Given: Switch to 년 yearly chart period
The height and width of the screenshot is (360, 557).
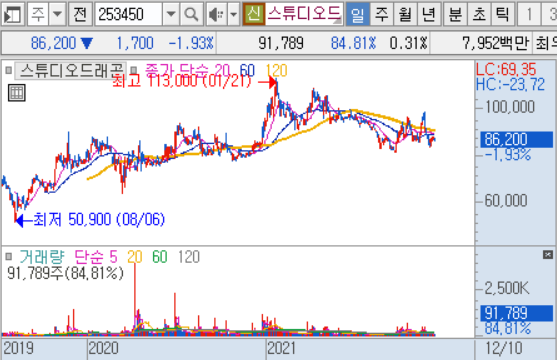Looking at the screenshot, I should tap(429, 14).
